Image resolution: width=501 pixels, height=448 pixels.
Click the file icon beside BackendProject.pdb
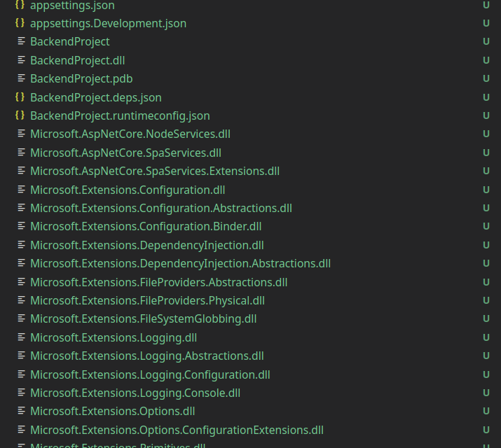[x=22, y=78]
